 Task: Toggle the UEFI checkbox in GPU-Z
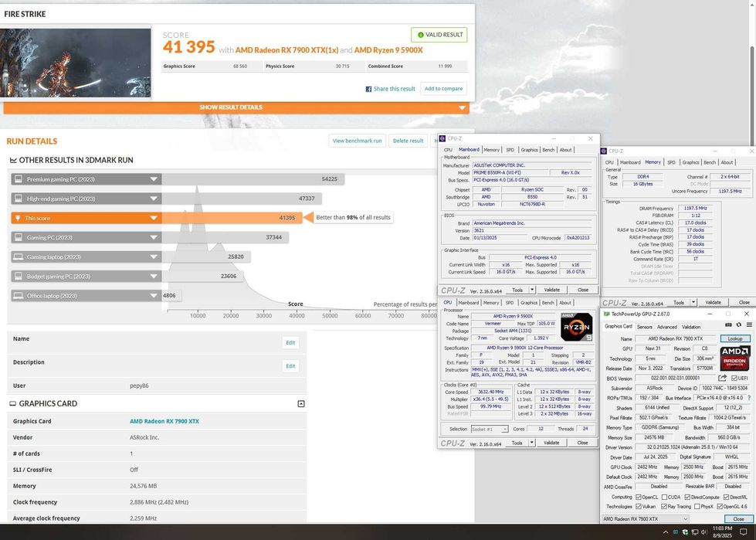coord(734,379)
